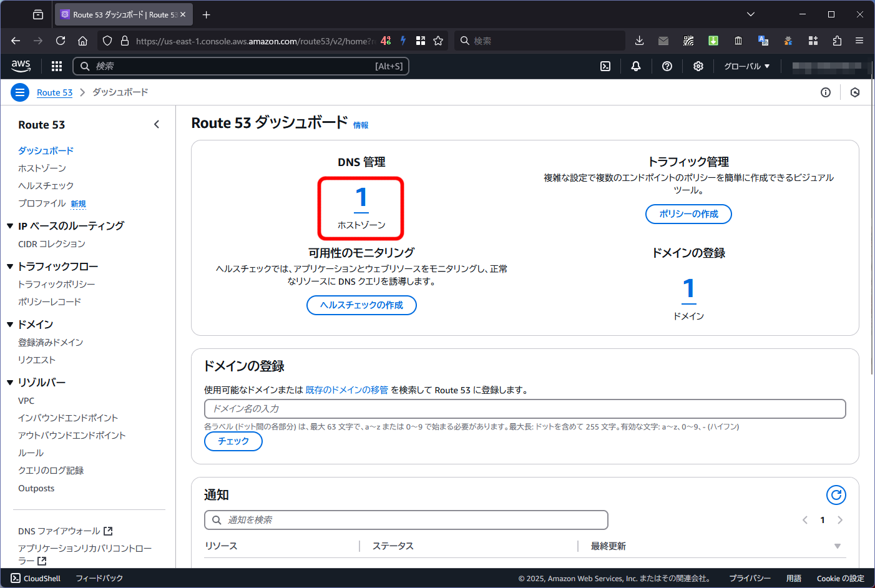Open Cookie の設定 in the footer
The height and width of the screenshot is (588, 875).
840,579
